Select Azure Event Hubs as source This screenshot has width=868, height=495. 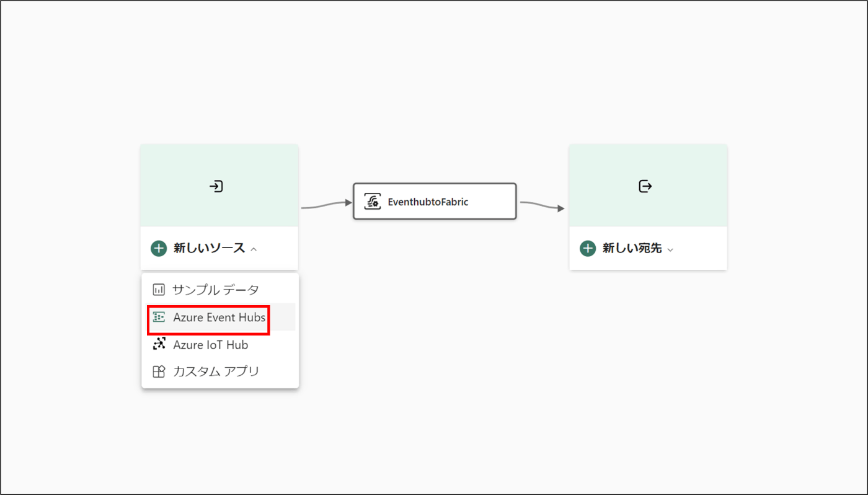click(x=220, y=318)
